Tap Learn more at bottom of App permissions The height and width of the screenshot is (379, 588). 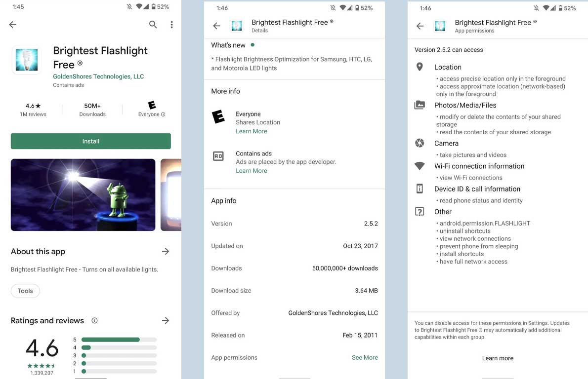click(x=498, y=358)
